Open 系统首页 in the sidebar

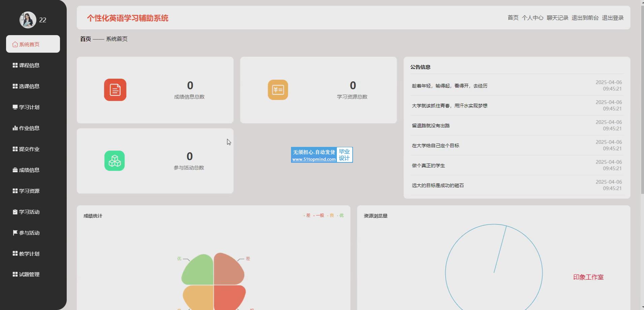pos(33,44)
